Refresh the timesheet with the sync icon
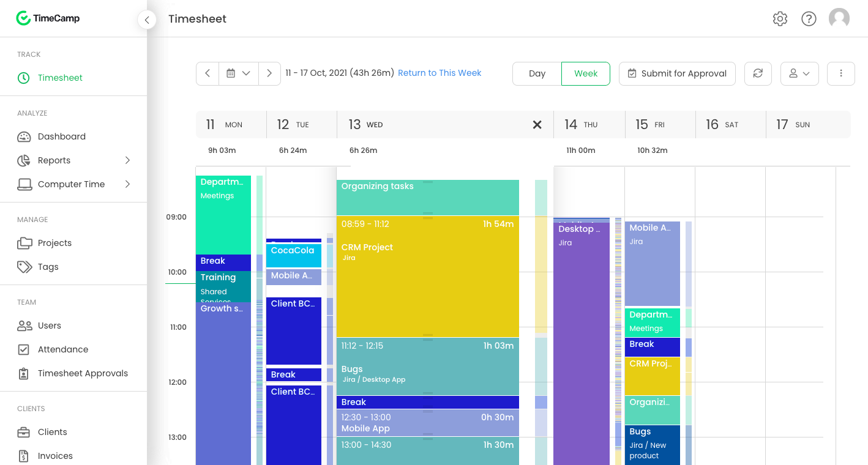Viewport: 868px width, 465px height. pos(758,73)
